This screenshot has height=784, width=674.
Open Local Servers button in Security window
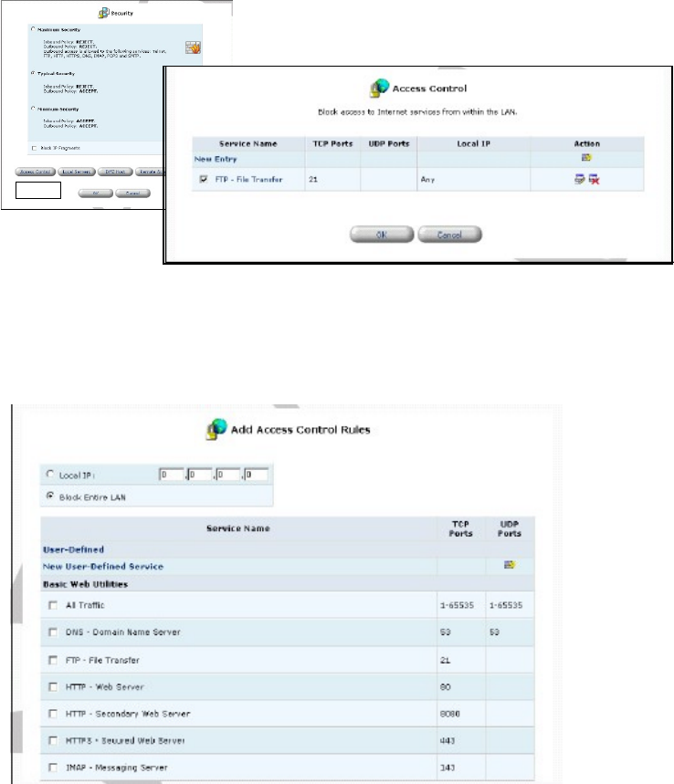[77, 172]
